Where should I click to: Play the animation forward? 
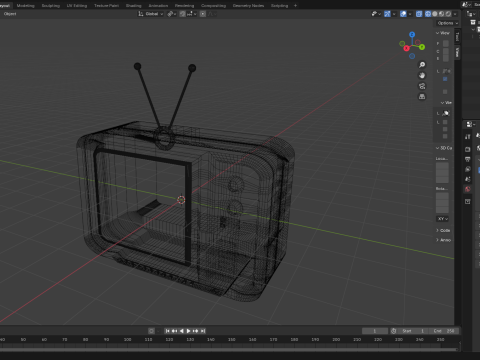point(188,331)
